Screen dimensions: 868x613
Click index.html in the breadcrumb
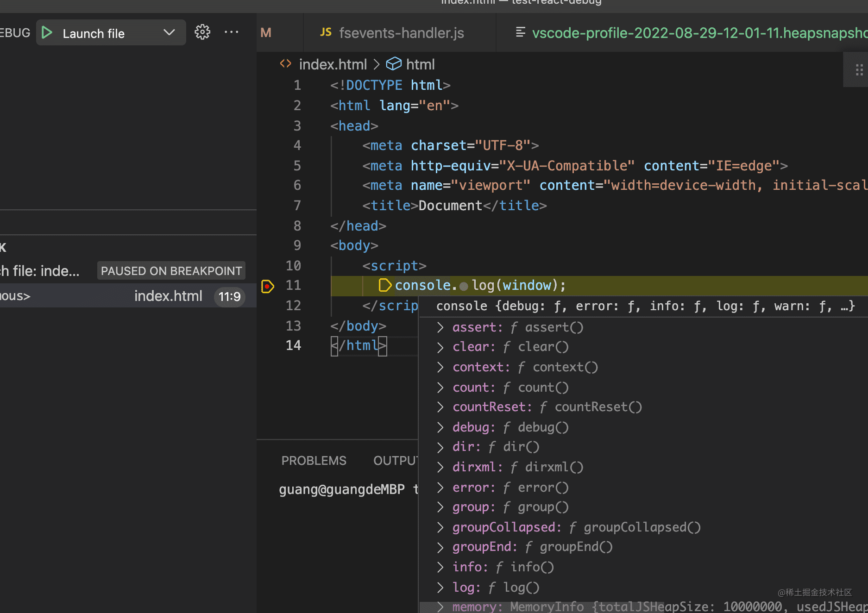333,64
